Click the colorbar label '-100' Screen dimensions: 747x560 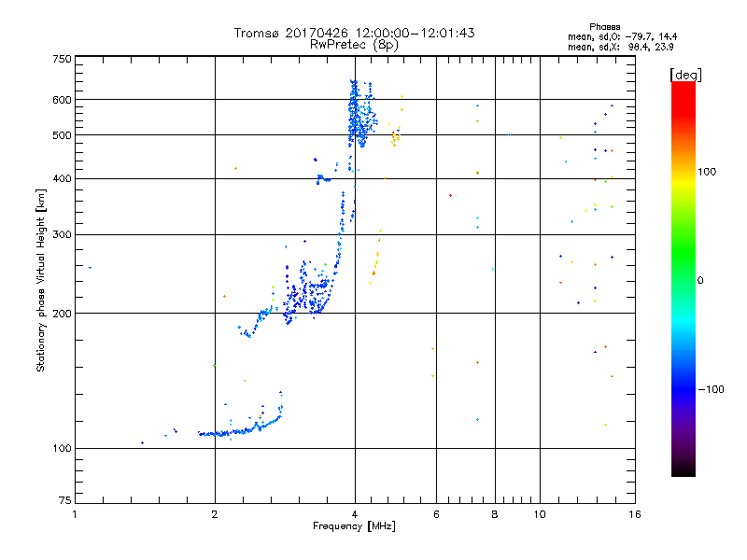coord(711,389)
